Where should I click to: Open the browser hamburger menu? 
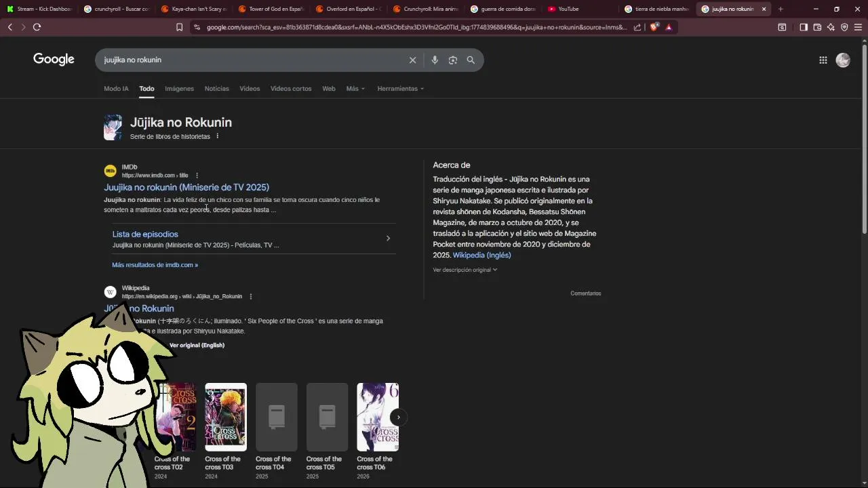click(858, 27)
